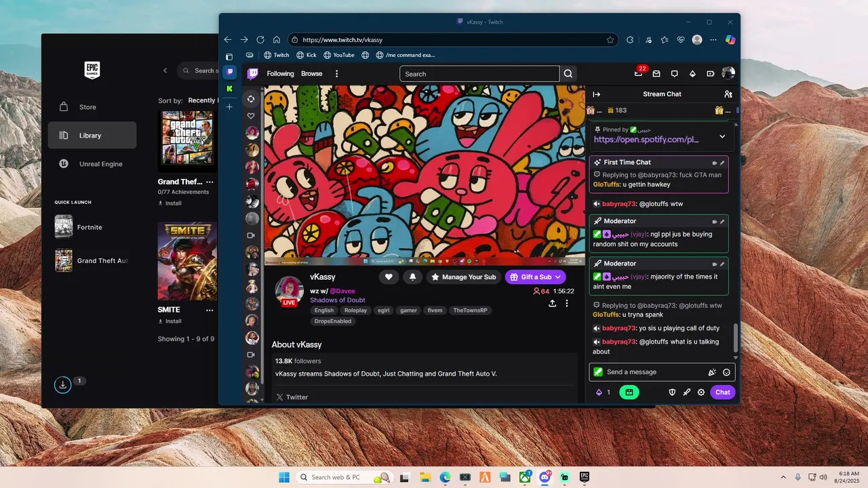Screen dimensions: 868x488
Task: Bookmark page with address bar star icon
Action: click(610, 40)
